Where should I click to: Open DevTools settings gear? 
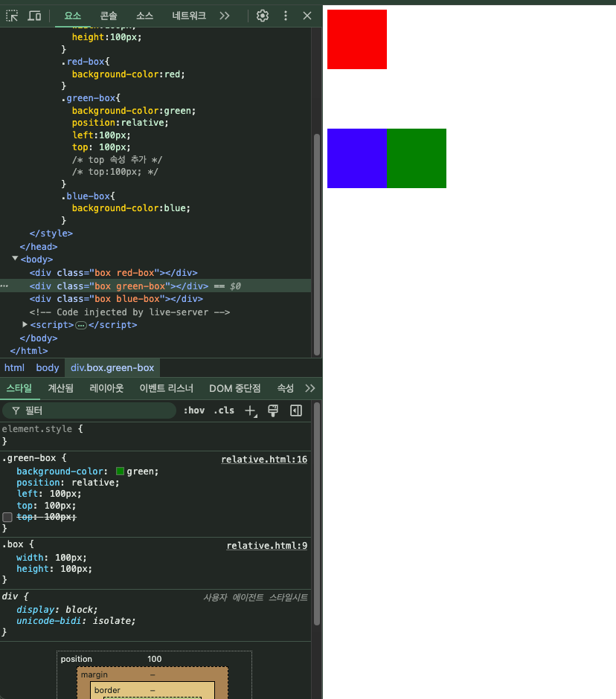263,16
